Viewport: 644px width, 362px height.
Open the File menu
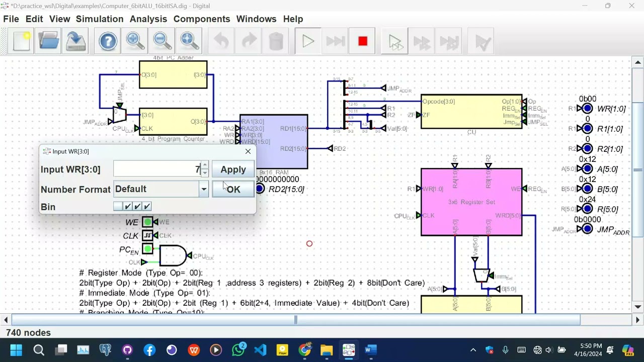click(11, 19)
